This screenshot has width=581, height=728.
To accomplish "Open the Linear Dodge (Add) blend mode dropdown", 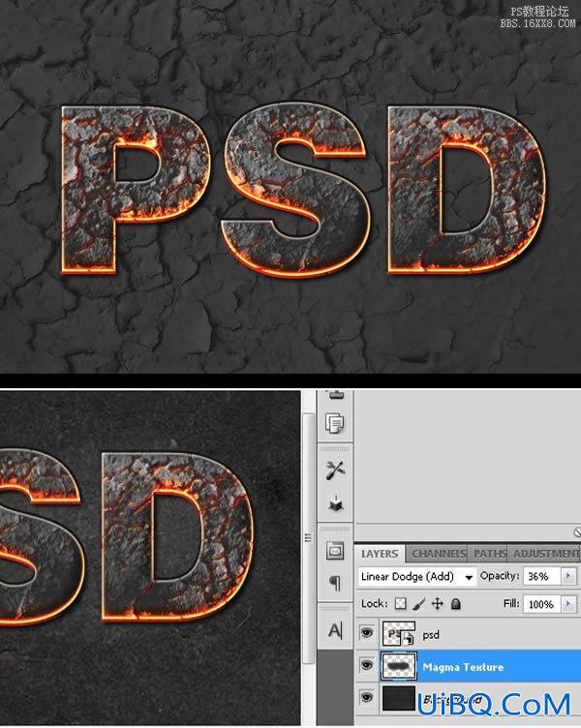I will [417, 577].
